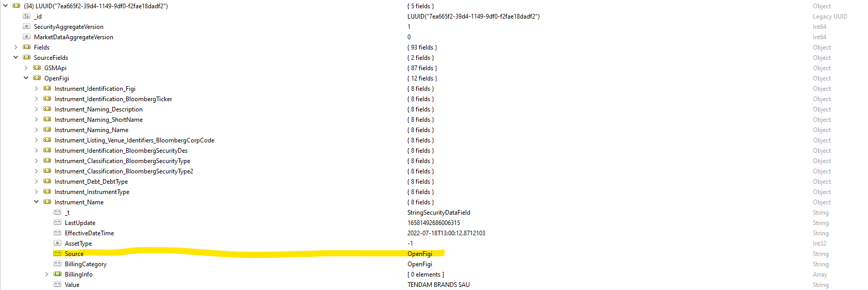The width and height of the screenshot is (868, 290).
Task: Click the array icon beside BillingInfo
Action: [58, 275]
